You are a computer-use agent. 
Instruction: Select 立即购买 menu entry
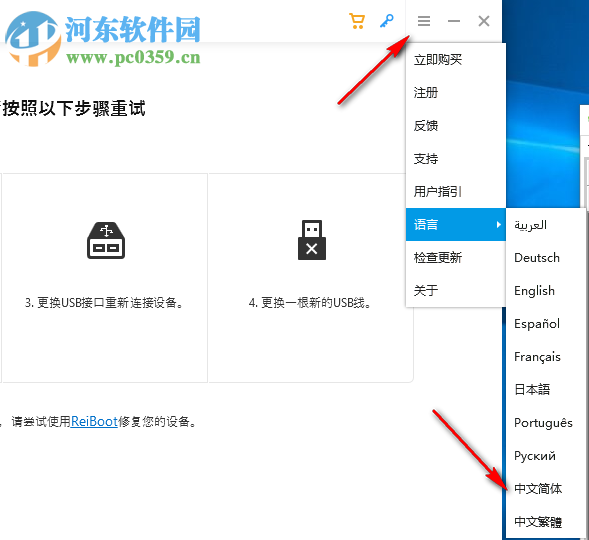tap(456, 59)
